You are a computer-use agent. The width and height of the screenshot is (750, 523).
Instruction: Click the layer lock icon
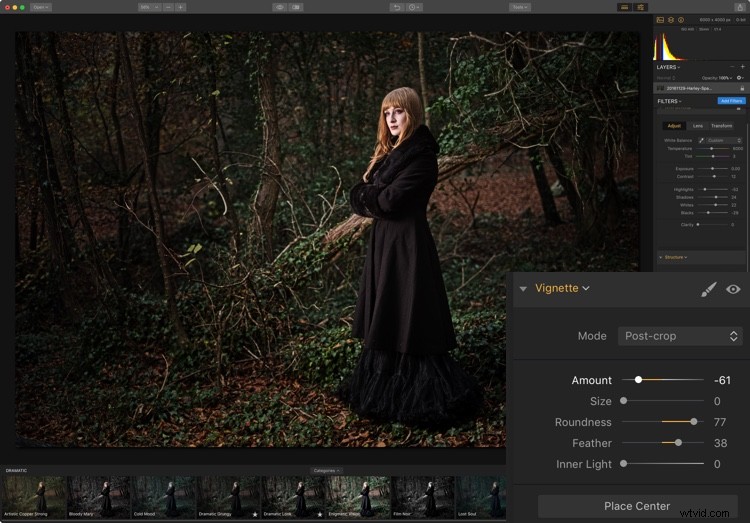pyautogui.click(x=742, y=88)
